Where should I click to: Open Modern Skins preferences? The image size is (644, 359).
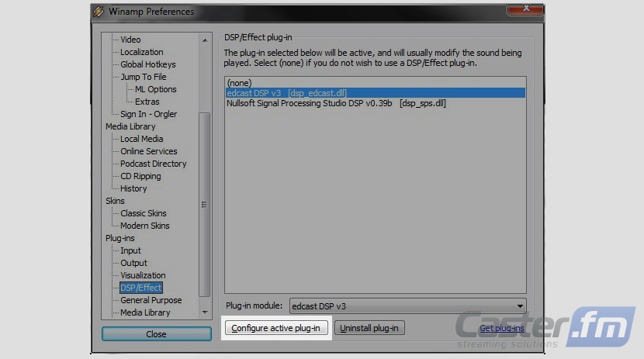(144, 226)
